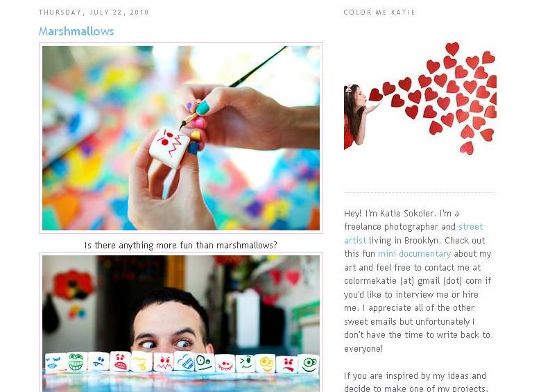Image resolution: width=550 pixels, height=392 pixels.
Task: Click the red flower decoration on the wall
Action: point(74,284)
